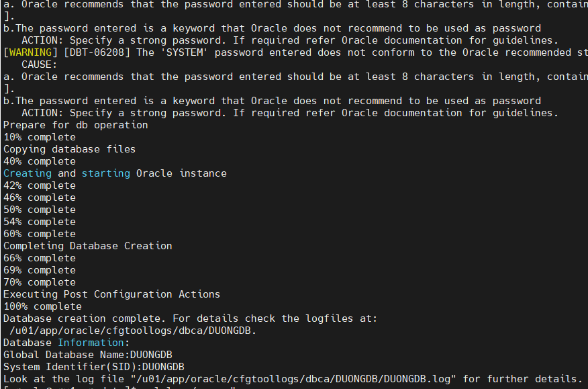Select the '10% complete' progress line
Screen dimensions: 588x389
pos(40,137)
